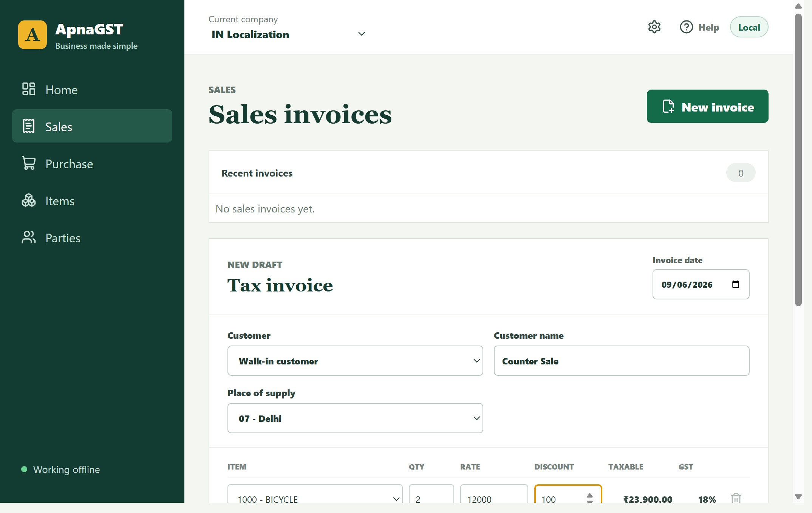Open settings via the gear icon
The image size is (812, 513).
(654, 27)
